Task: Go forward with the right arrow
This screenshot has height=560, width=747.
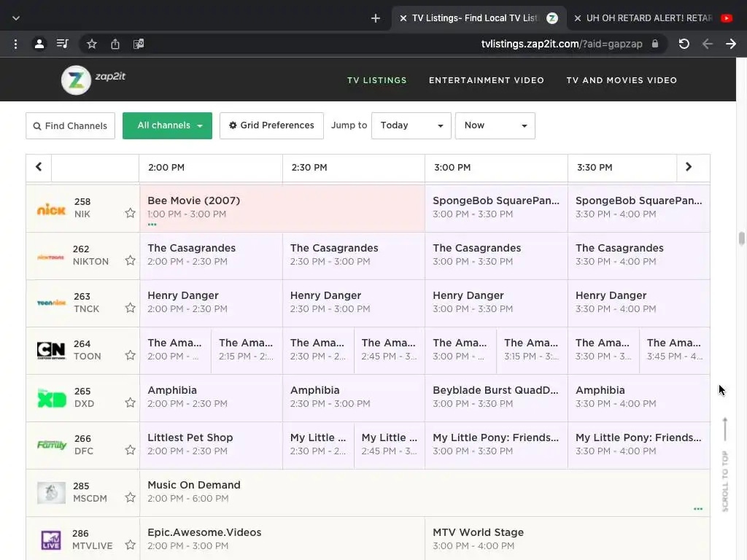Action: point(731,44)
